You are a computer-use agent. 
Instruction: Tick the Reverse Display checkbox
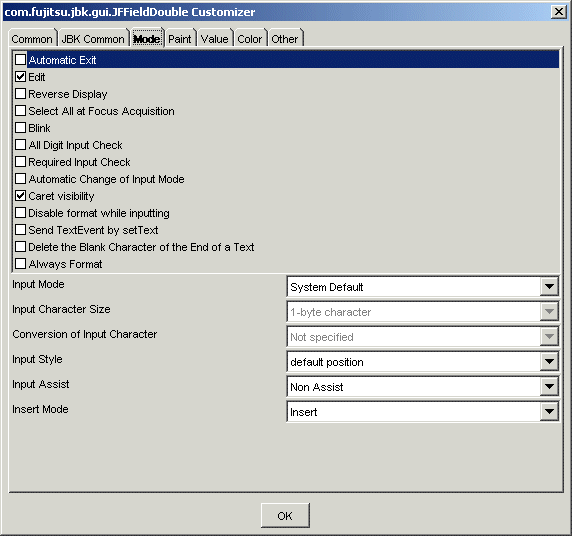point(20,94)
